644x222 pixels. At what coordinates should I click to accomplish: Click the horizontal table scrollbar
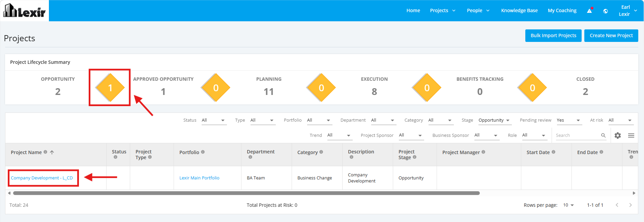246,193
